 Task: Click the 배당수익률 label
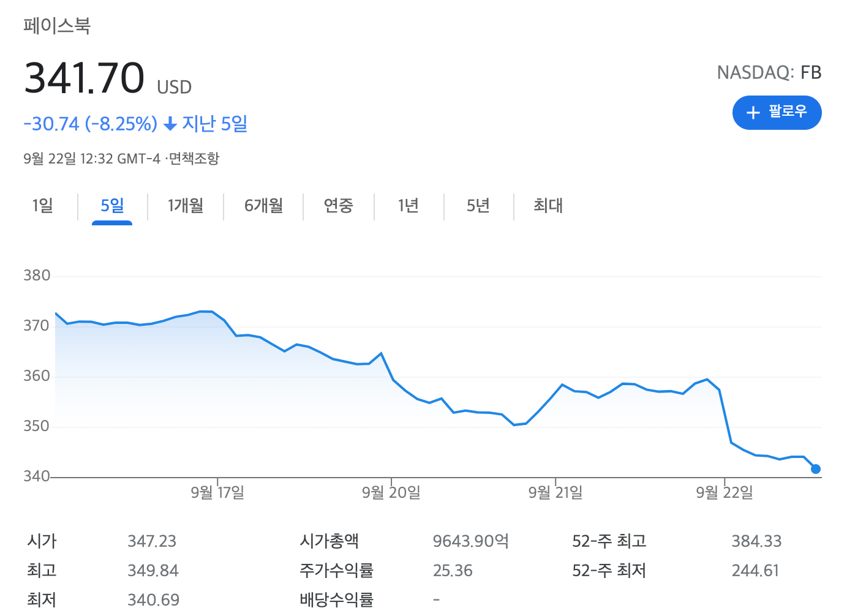click(336, 599)
